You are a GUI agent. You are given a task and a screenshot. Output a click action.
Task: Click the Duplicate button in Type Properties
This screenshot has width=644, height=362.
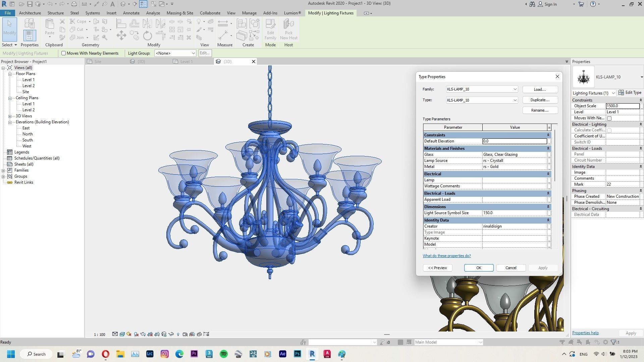click(x=540, y=100)
